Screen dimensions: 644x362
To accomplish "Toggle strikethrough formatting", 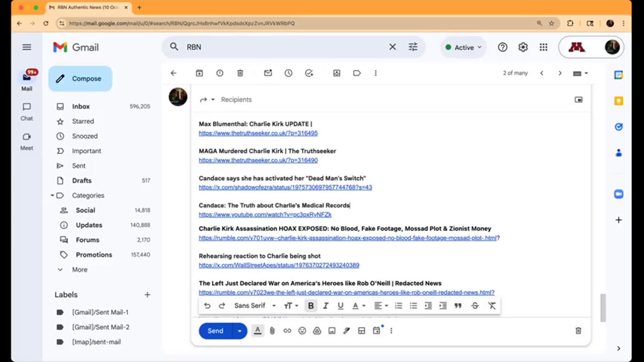I will [x=475, y=306].
